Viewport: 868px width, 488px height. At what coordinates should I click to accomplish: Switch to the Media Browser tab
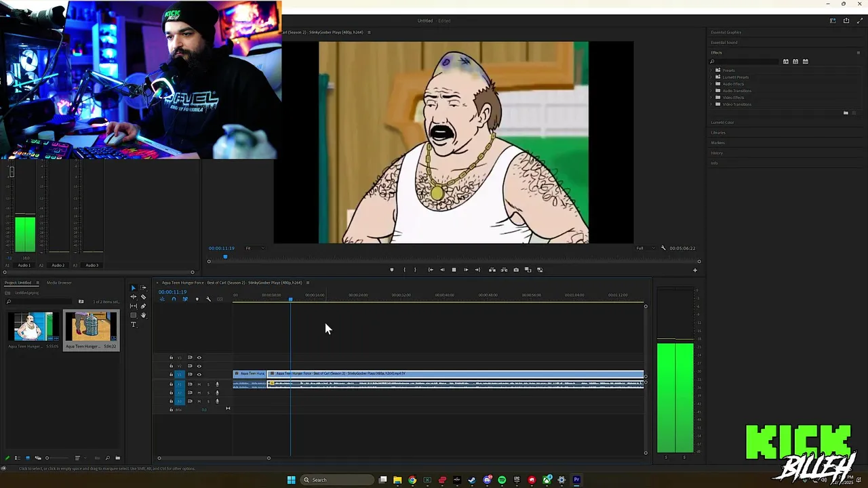pos(59,283)
